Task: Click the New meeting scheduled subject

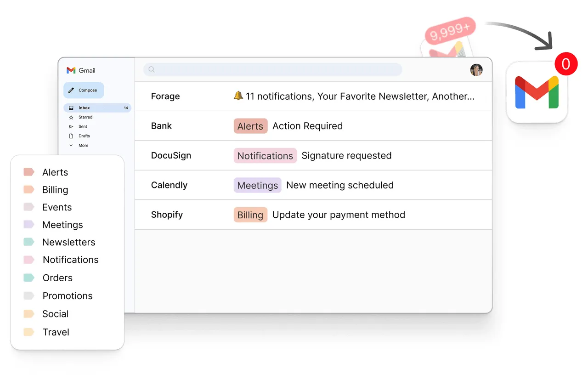Action: (x=340, y=185)
